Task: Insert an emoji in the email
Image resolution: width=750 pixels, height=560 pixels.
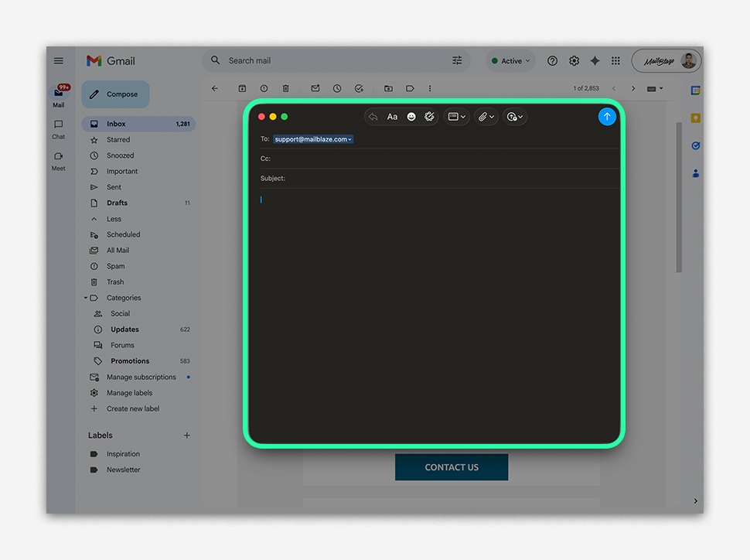Action: click(411, 116)
